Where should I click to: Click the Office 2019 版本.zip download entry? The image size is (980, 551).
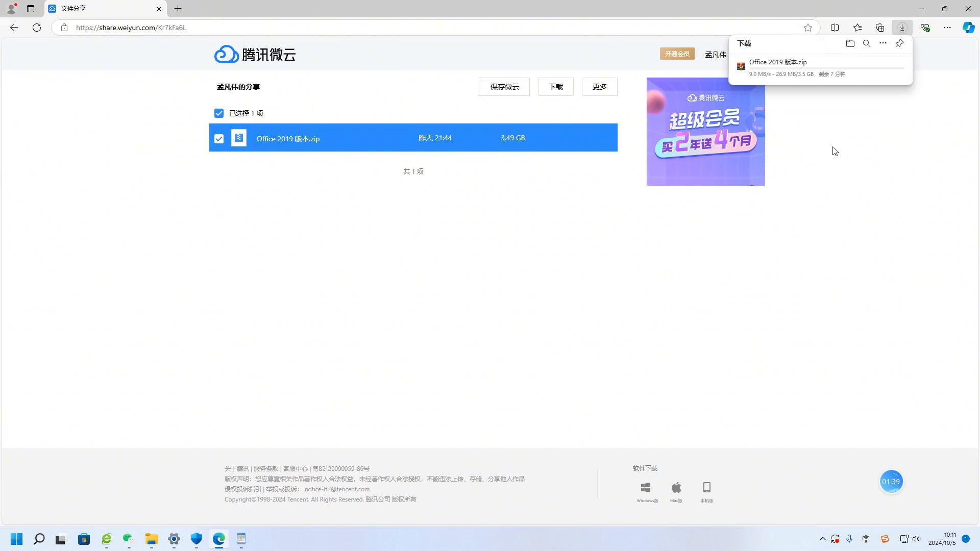[821, 68]
